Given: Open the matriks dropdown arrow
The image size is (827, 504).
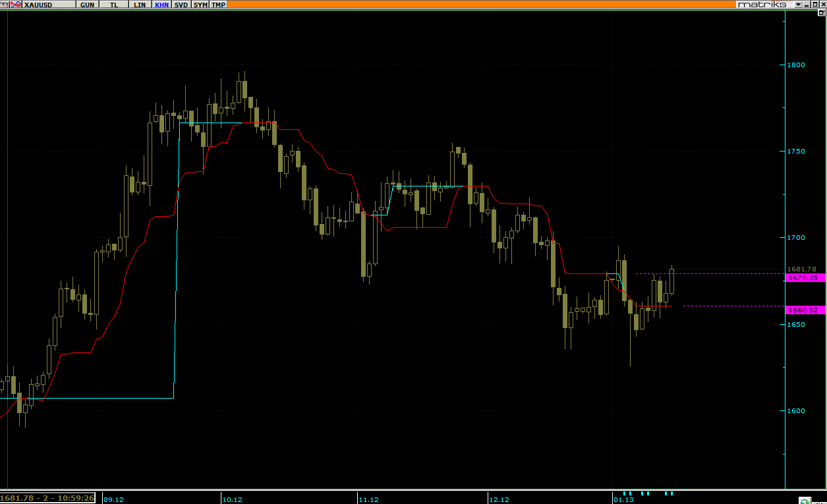Looking at the screenshot, I should coord(798,4).
